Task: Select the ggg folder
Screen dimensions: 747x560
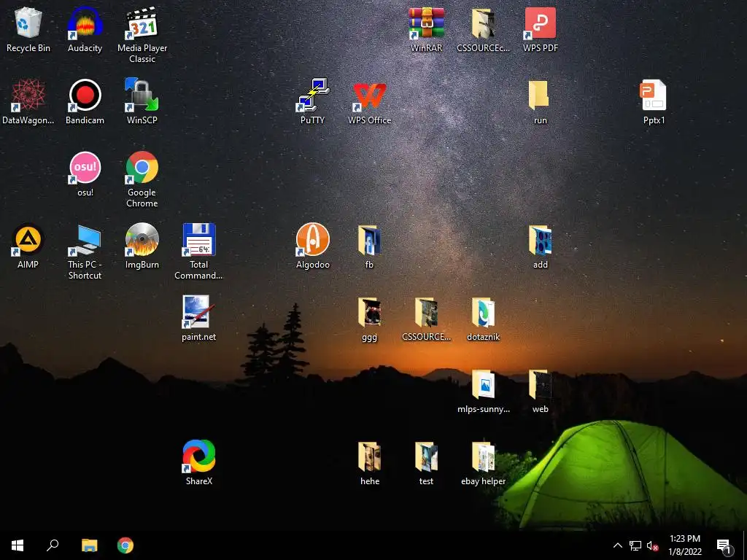Action: pyautogui.click(x=369, y=318)
